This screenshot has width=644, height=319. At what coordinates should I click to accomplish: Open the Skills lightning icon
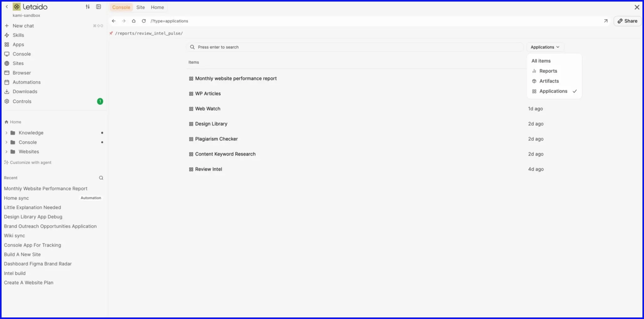[7, 35]
